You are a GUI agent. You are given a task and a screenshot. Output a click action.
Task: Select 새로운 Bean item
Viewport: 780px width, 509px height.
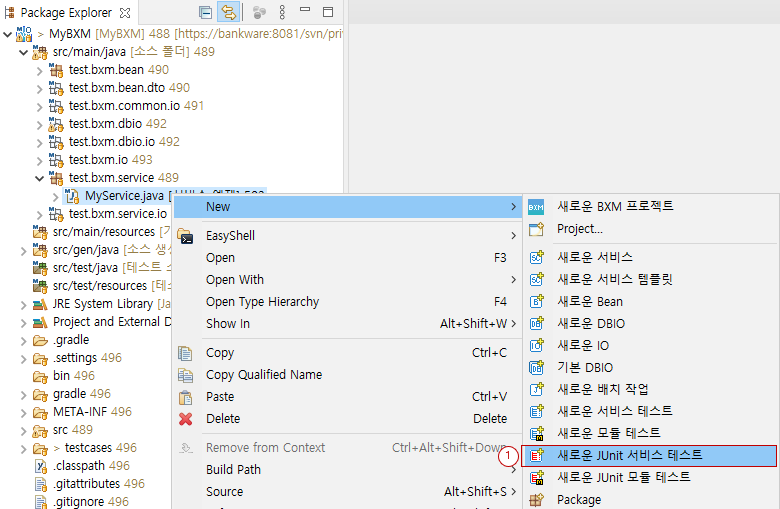tap(650, 302)
